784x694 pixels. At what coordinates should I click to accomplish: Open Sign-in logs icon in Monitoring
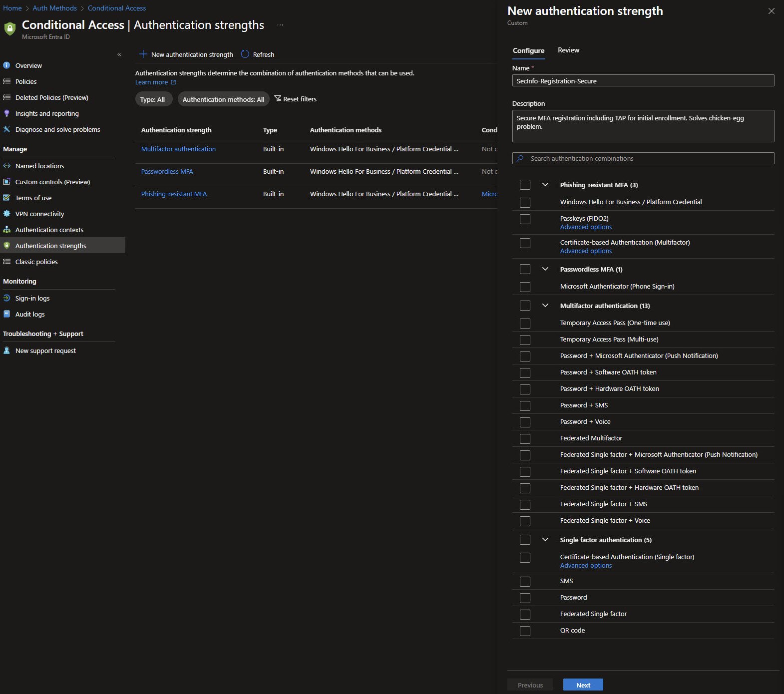pos(6,298)
